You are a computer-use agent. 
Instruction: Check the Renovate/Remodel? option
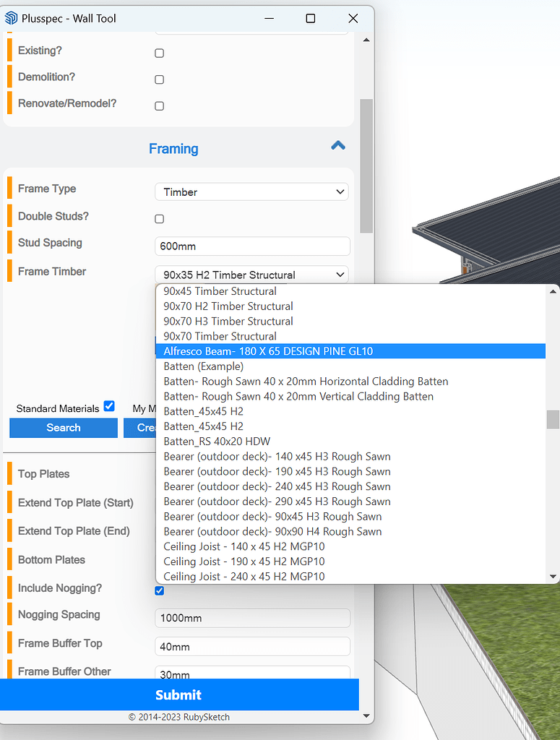pyautogui.click(x=160, y=106)
